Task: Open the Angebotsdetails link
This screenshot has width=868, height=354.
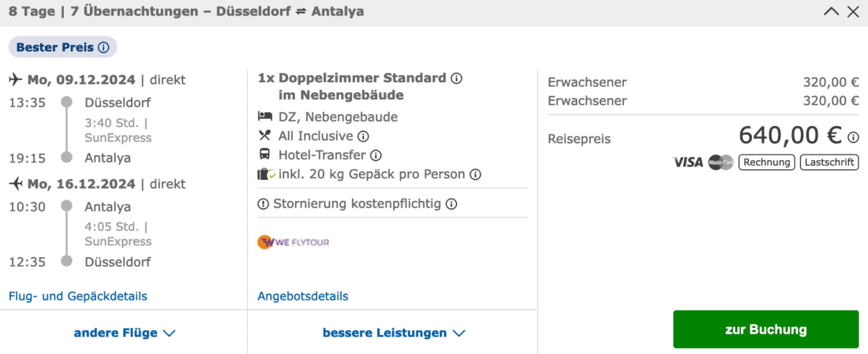Action: tap(302, 296)
